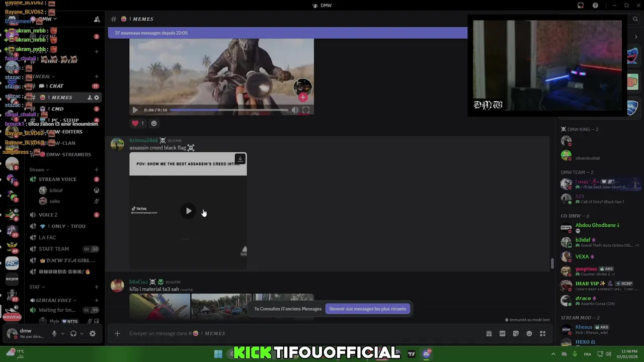
Task: Join the STREAM VOICE voice channel
Action: tap(64, 179)
